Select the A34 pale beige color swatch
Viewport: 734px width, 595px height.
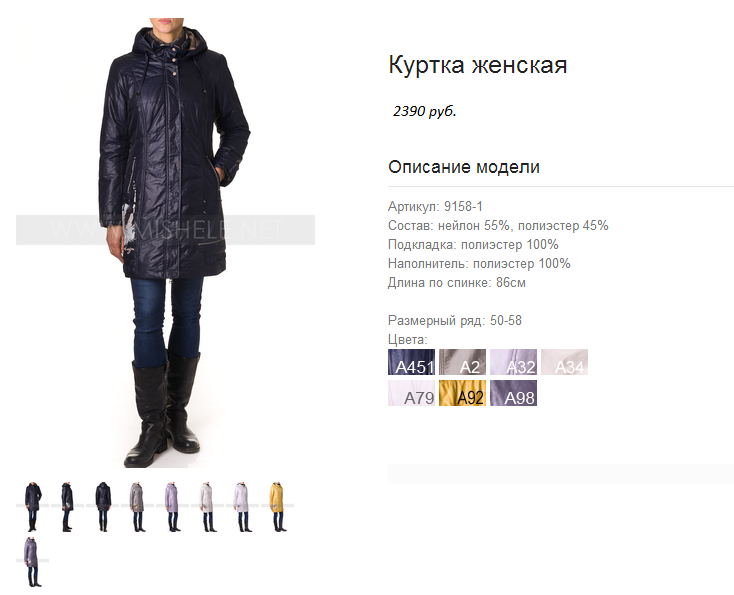(x=564, y=362)
